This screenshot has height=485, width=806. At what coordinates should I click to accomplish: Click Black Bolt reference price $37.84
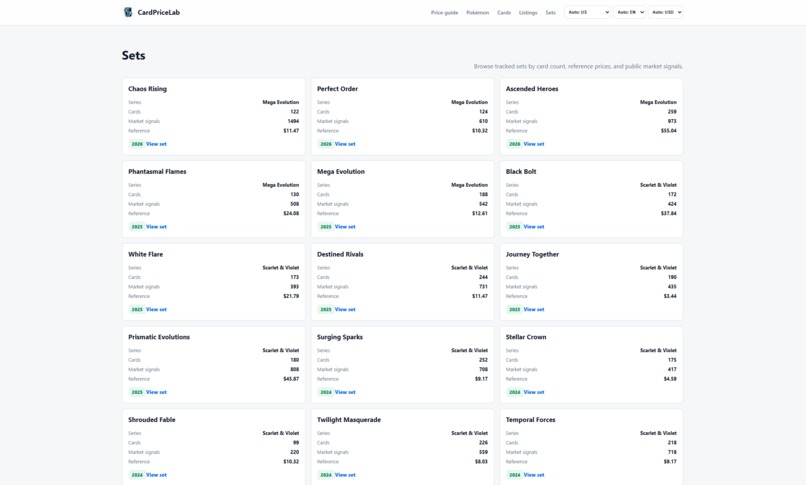(x=668, y=213)
